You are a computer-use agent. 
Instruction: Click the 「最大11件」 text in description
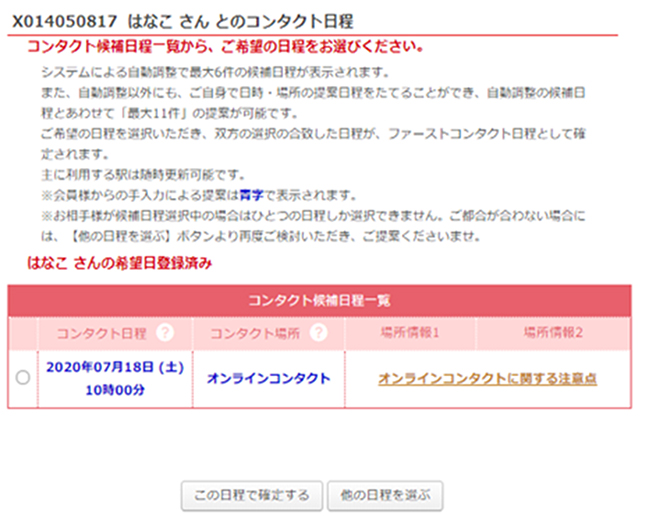[154, 113]
